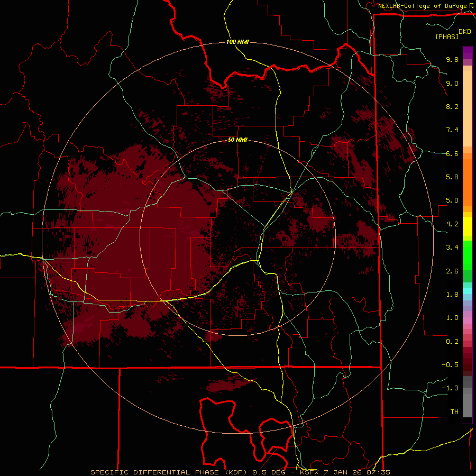This screenshot has height=476, width=476.
Task: Click the [PHAS] legend heading
Action: click(x=447, y=37)
